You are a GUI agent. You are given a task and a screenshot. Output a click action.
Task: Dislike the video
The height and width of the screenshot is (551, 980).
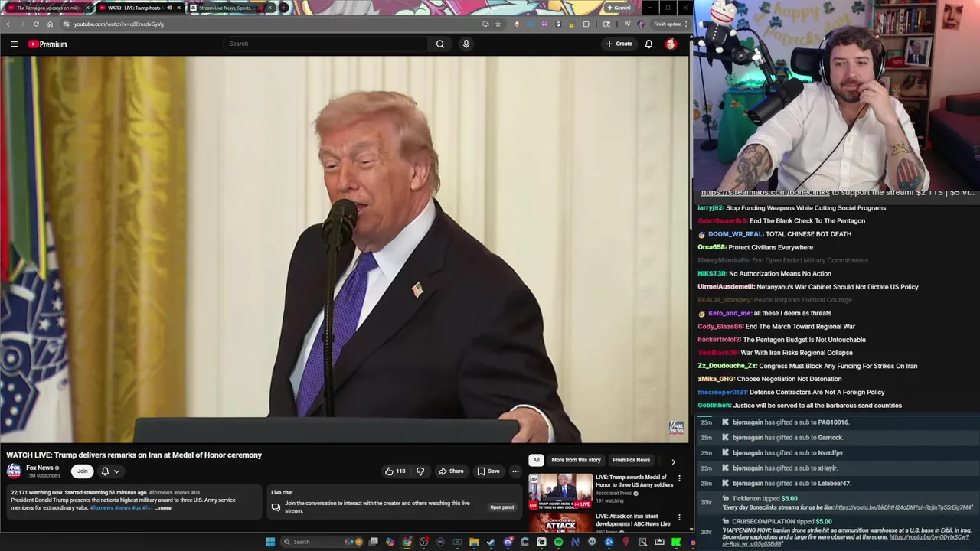(420, 471)
